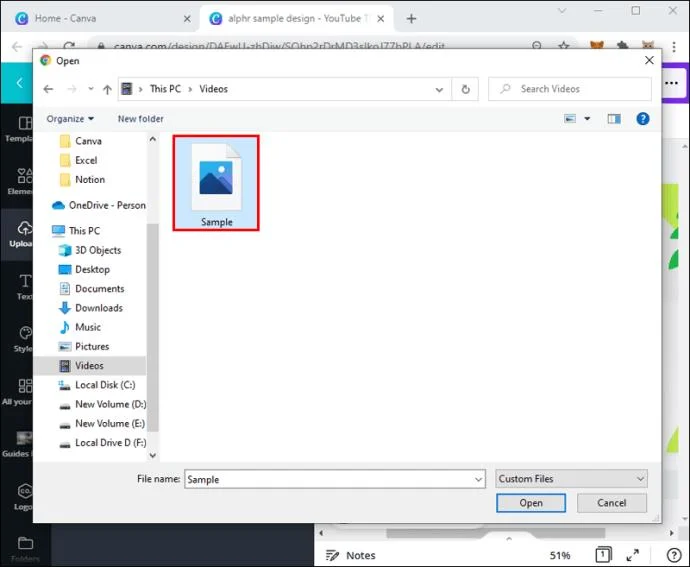
Task: Expand the address bar history dropdown
Action: 439,89
